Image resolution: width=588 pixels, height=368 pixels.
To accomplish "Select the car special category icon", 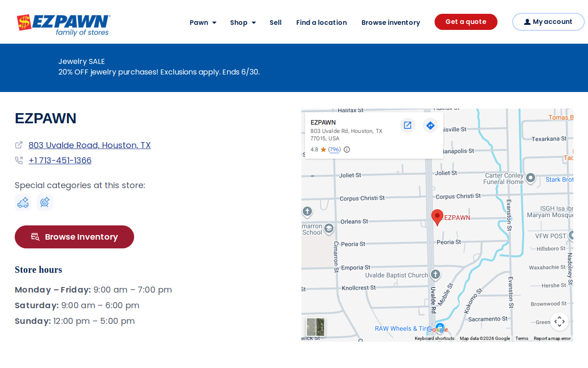I will [x=23, y=202].
